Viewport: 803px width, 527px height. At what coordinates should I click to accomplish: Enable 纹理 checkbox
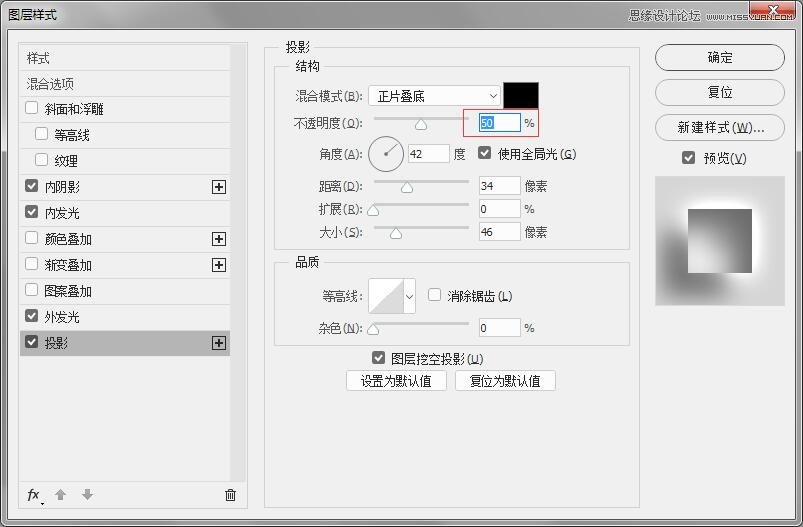click(x=41, y=160)
